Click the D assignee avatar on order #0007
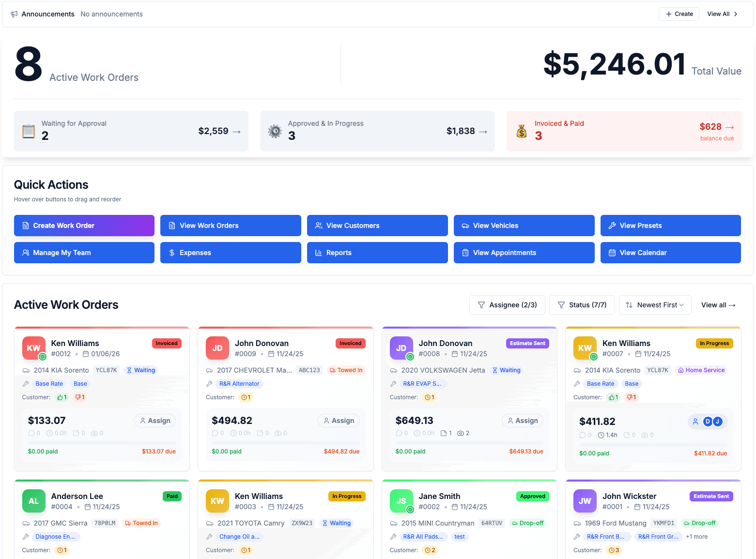This screenshot has width=756, height=559. 707,422
